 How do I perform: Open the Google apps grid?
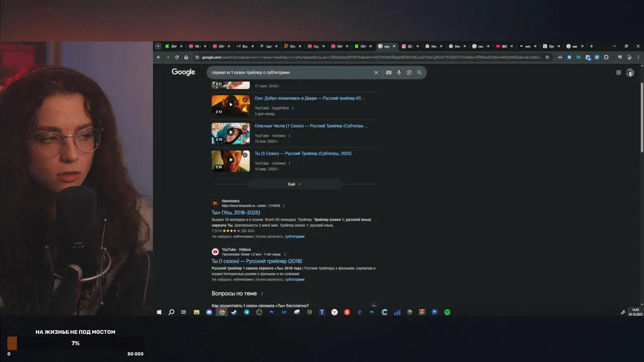[618, 72]
